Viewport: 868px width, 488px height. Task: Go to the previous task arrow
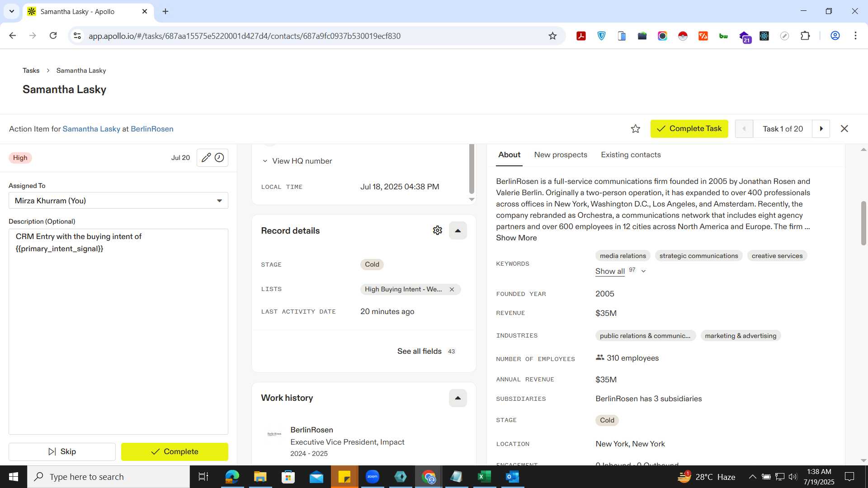744,129
